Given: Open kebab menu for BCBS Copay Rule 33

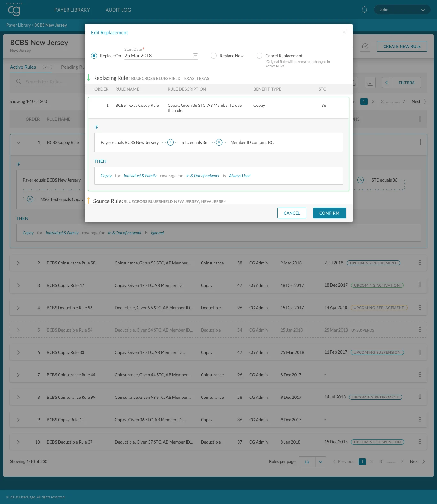Looking at the screenshot, I should pos(420,352).
